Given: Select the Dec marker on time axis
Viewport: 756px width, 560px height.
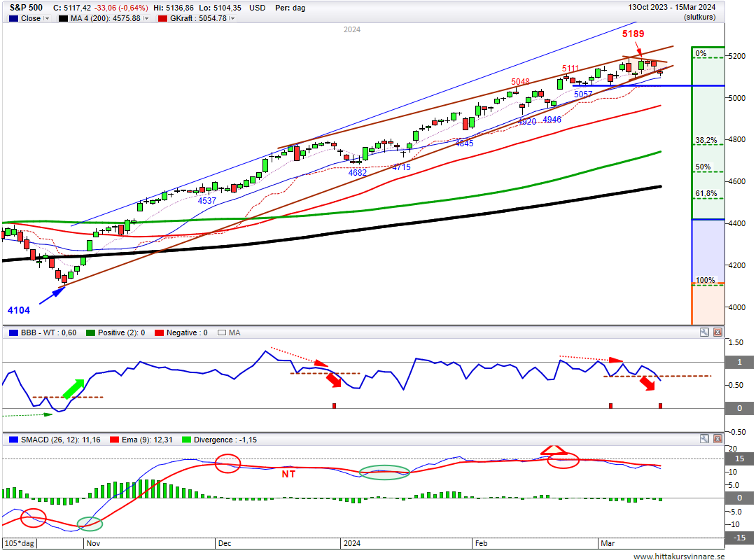Looking at the screenshot, I should tap(225, 543).
